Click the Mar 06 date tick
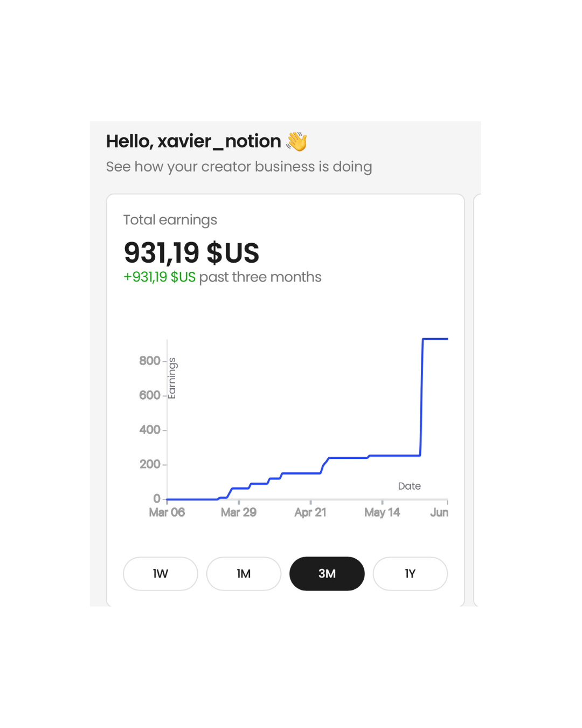Screen dimensions: 582x728 (167, 512)
